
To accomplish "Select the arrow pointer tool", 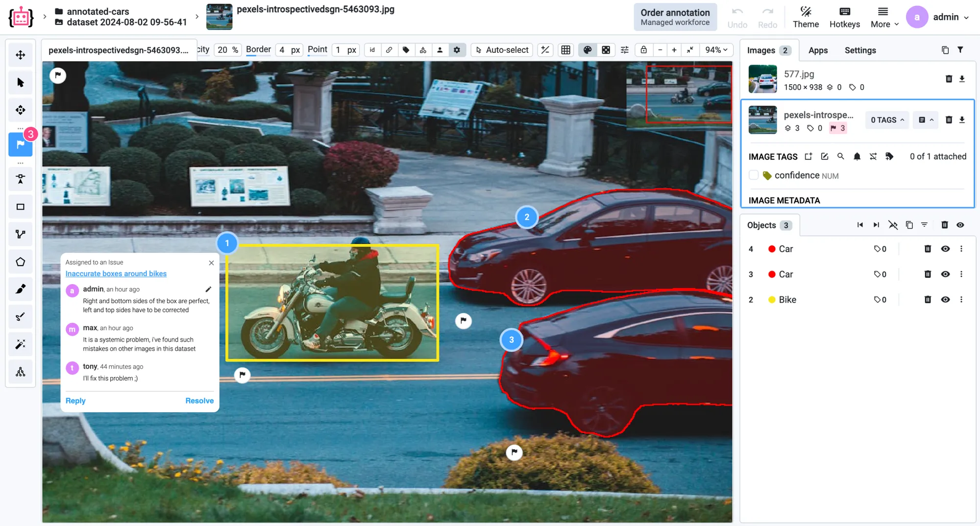I will click(21, 82).
